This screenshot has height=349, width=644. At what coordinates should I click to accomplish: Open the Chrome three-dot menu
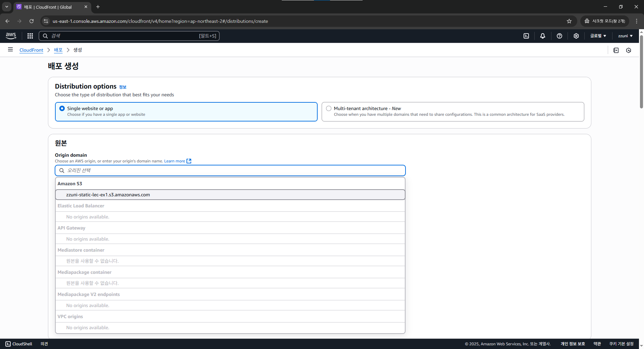pos(637,21)
